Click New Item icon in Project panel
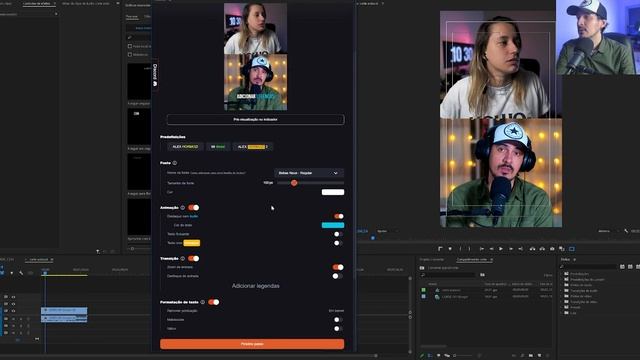 tap(539, 356)
